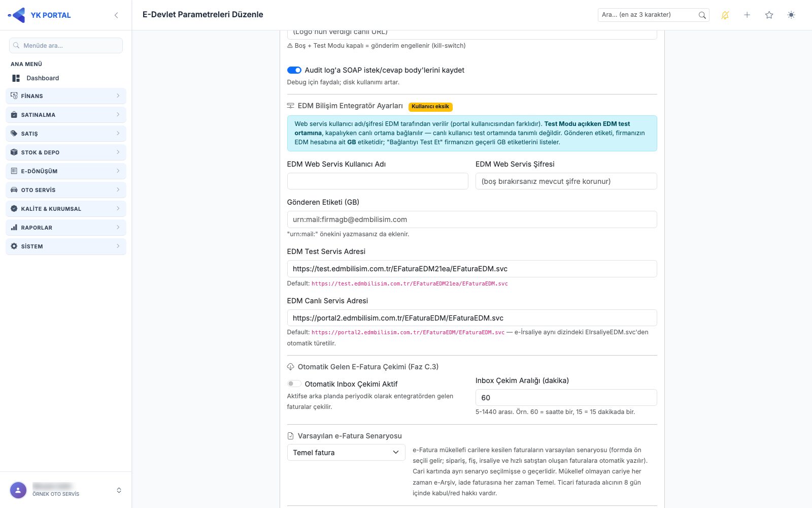Click the plus icon in the top bar
The height and width of the screenshot is (508, 812).
[x=747, y=15]
